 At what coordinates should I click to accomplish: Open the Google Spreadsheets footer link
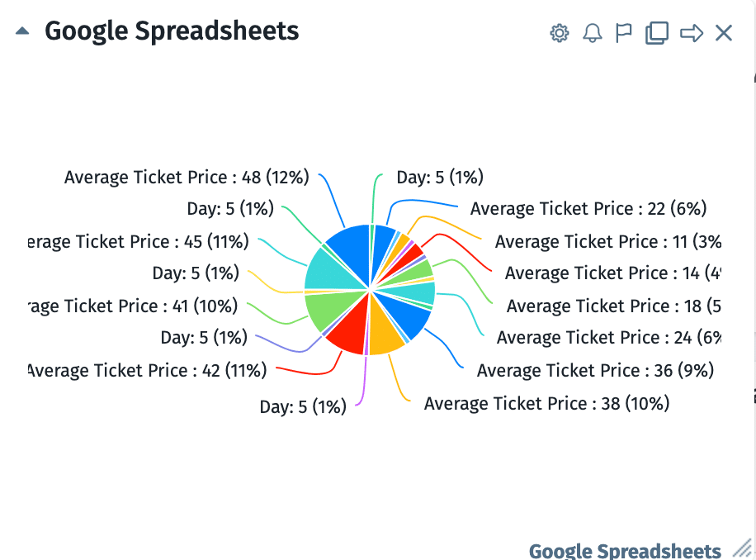click(625, 551)
